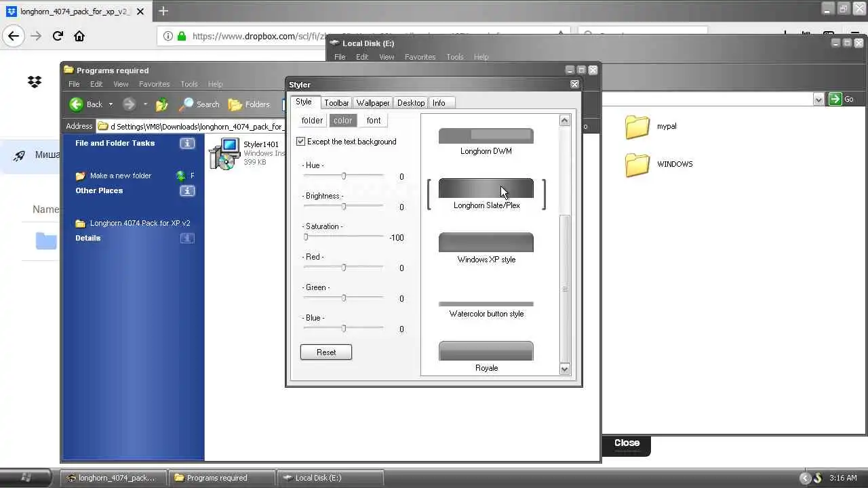Click Back arrow in Programs required window

tap(77, 104)
